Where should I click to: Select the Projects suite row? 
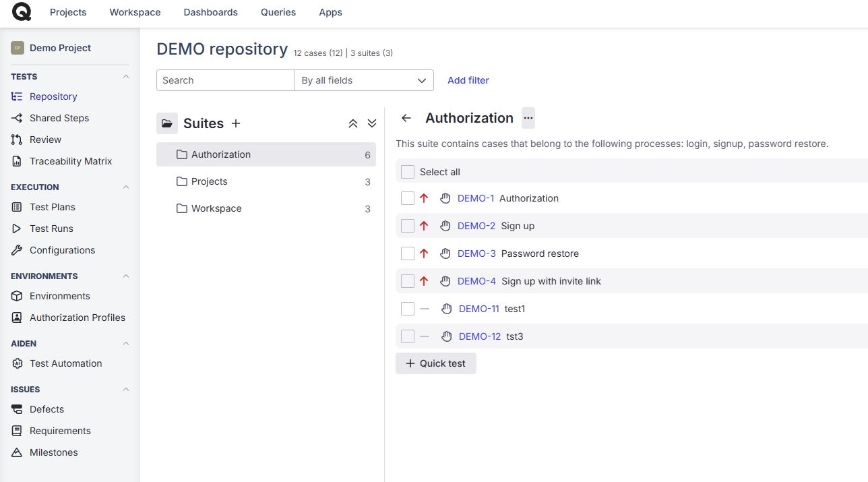tap(266, 181)
